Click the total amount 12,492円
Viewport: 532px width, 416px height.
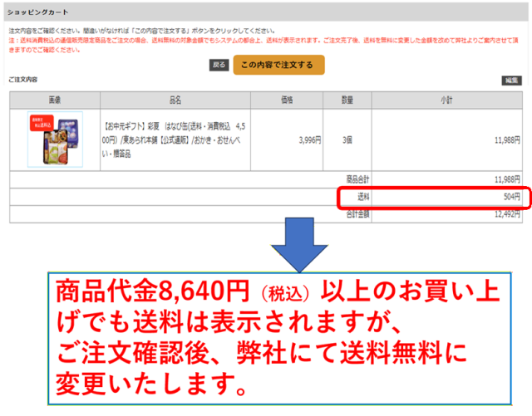[507, 214]
